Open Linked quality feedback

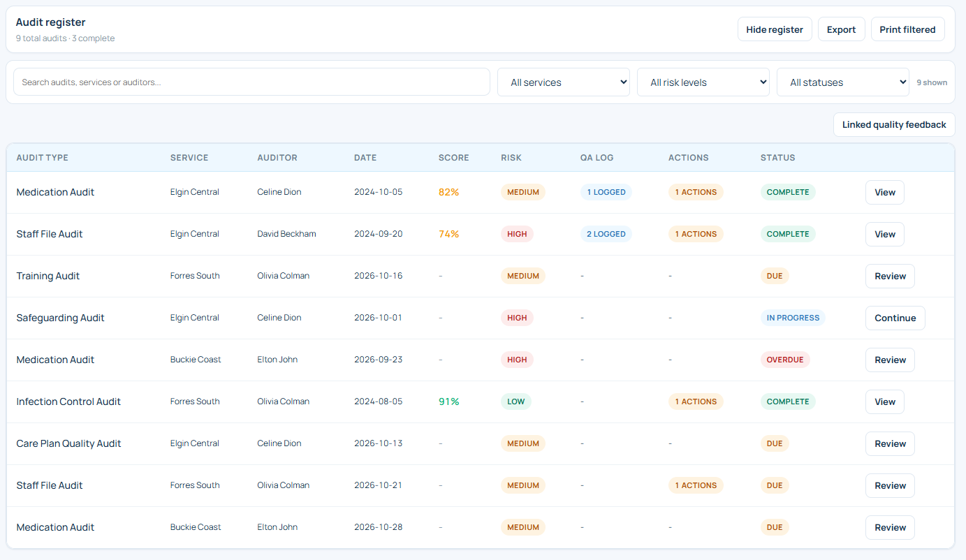click(x=894, y=125)
